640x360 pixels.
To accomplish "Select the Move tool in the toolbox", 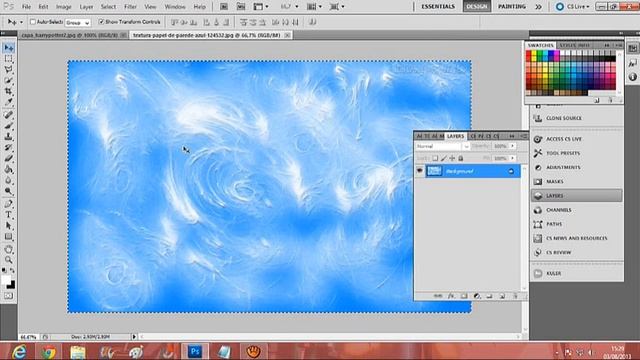I will (x=9, y=48).
